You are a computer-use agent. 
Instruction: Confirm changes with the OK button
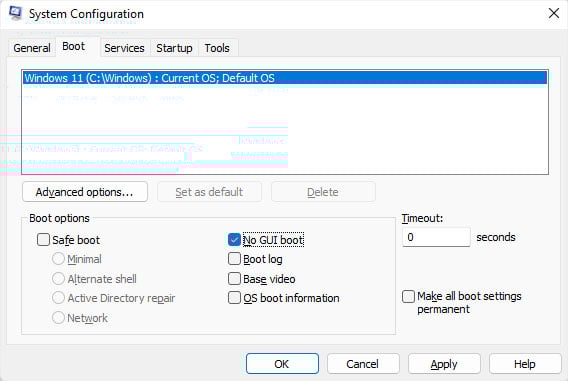283,364
